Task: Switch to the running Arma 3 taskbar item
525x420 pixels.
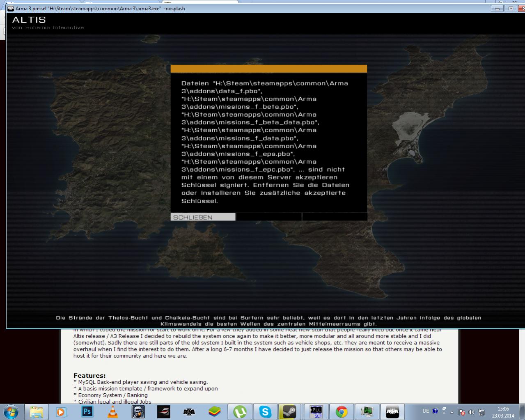Action: click(392, 411)
